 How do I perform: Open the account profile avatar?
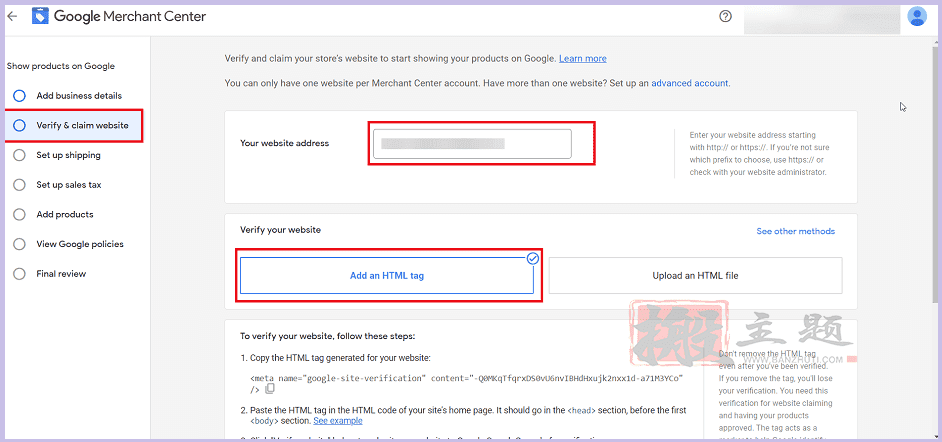click(x=917, y=16)
